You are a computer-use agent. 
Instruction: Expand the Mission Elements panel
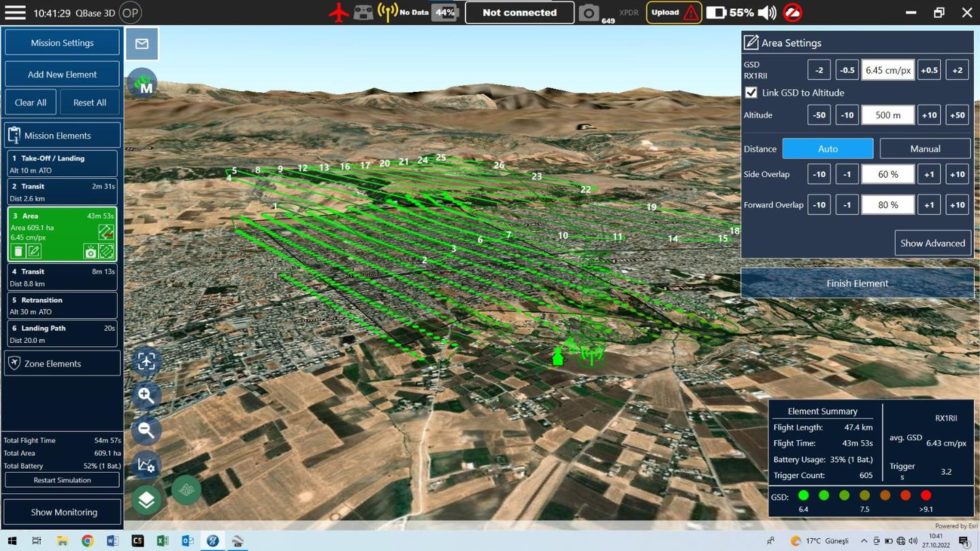(x=62, y=135)
